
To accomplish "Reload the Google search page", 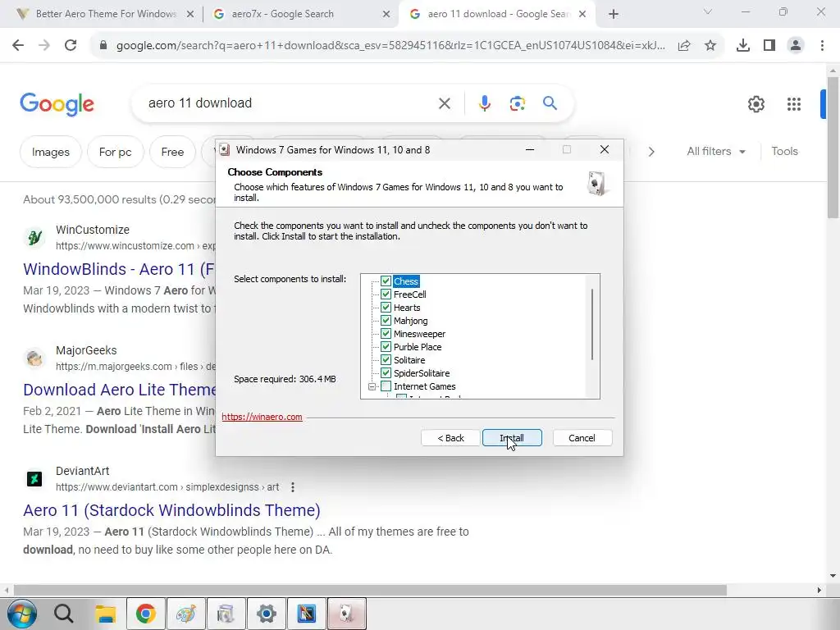I will tap(71, 46).
